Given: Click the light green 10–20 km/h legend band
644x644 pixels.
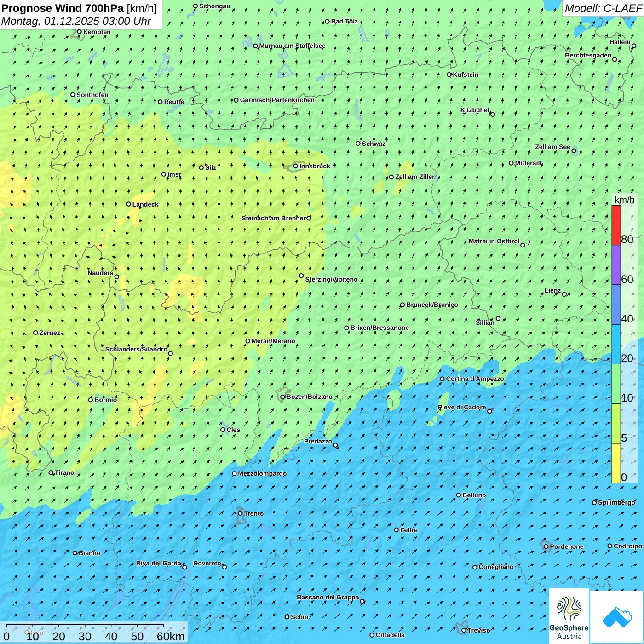Looking at the screenshot, I should (x=616, y=384).
